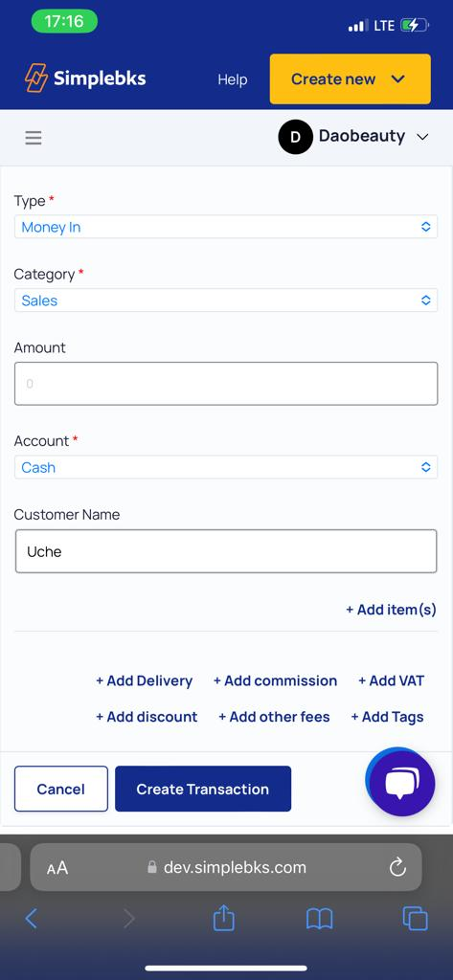
Task: Open Safari tabs overview icon
Action: [415, 918]
